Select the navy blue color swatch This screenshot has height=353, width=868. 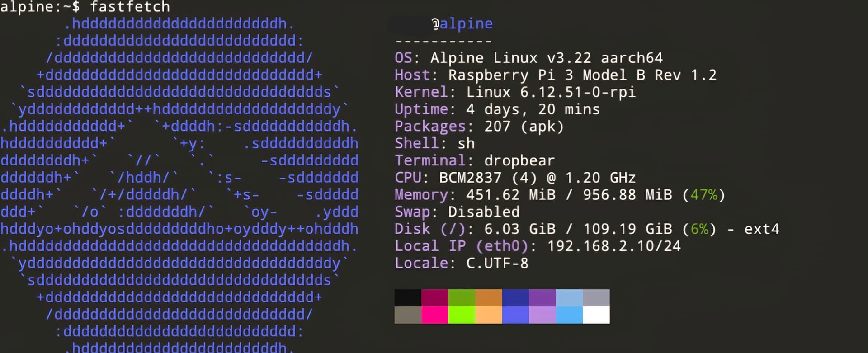[515, 298]
